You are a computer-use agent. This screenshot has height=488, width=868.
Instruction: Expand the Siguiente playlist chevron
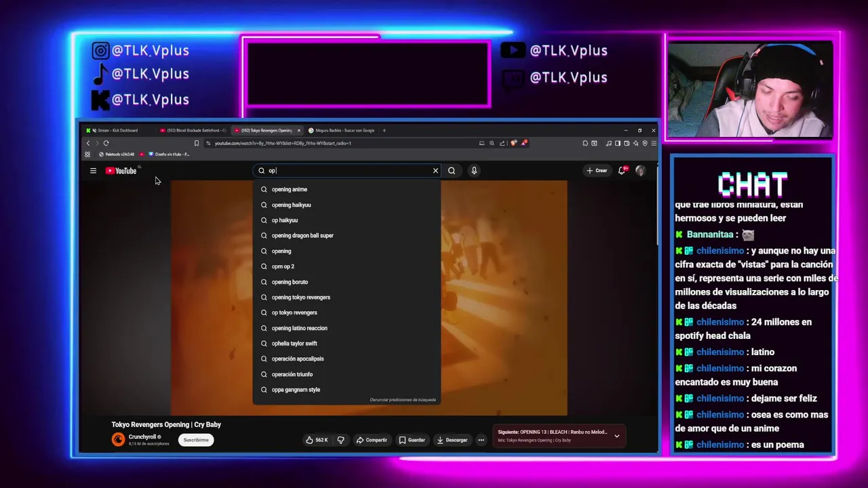click(616, 436)
